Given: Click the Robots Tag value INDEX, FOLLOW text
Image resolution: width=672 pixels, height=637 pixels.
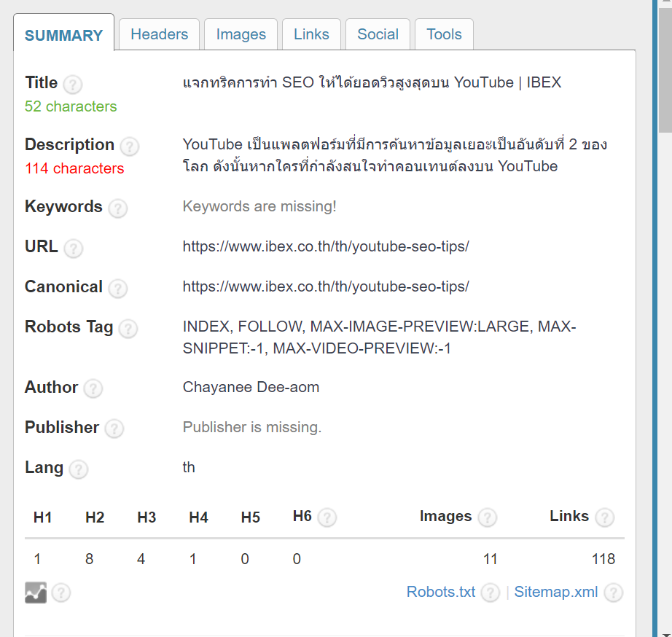Looking at the screenshot, I should click(379, 337).
